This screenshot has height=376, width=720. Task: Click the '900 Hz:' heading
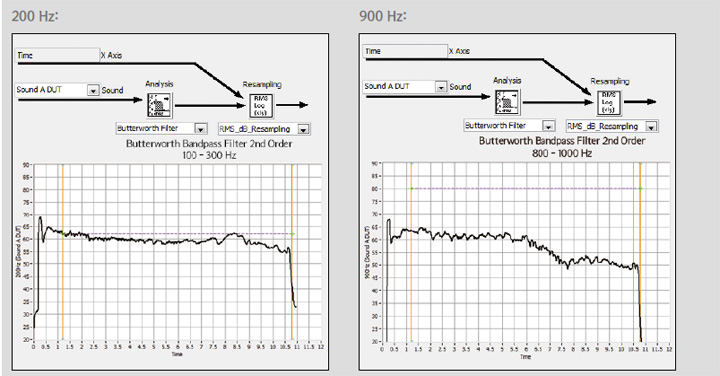coord(383,16)
